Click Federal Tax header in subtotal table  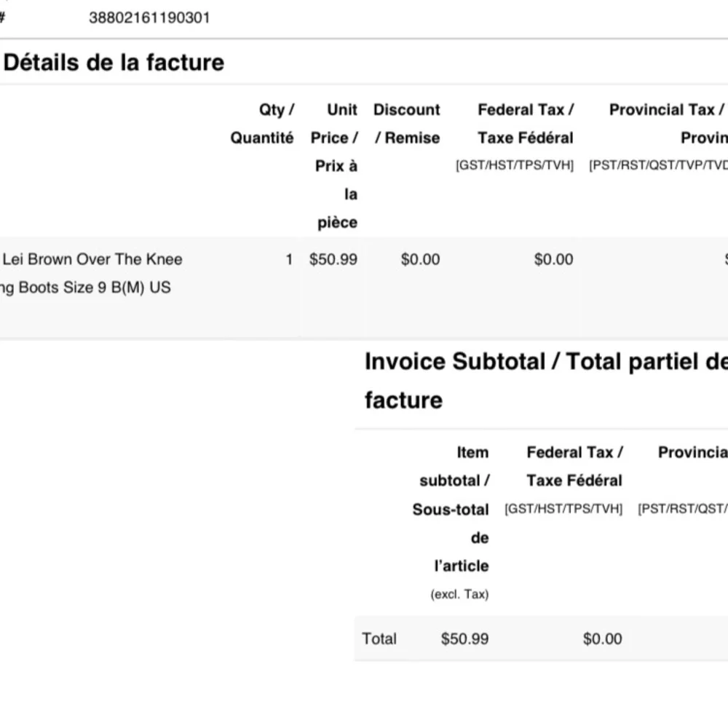[574, 466]
